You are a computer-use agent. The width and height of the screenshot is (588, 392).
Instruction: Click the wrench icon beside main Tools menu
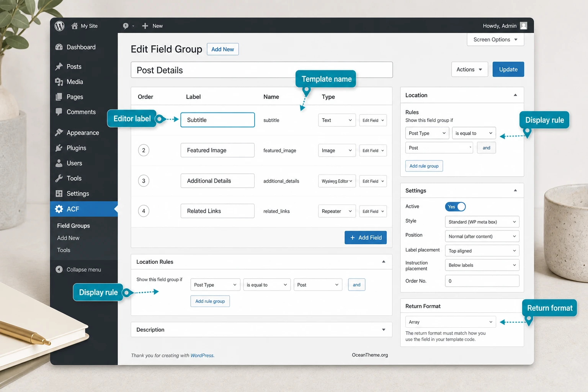(59, 178)
